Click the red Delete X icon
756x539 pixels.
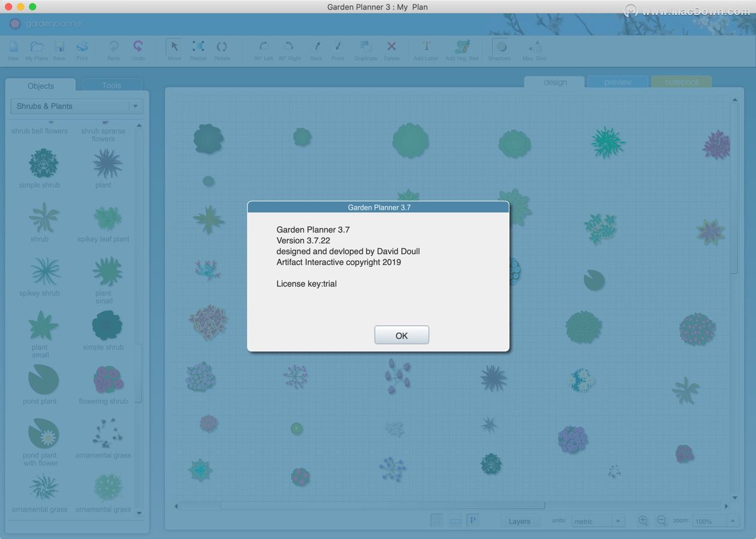[x=392, y=46]
